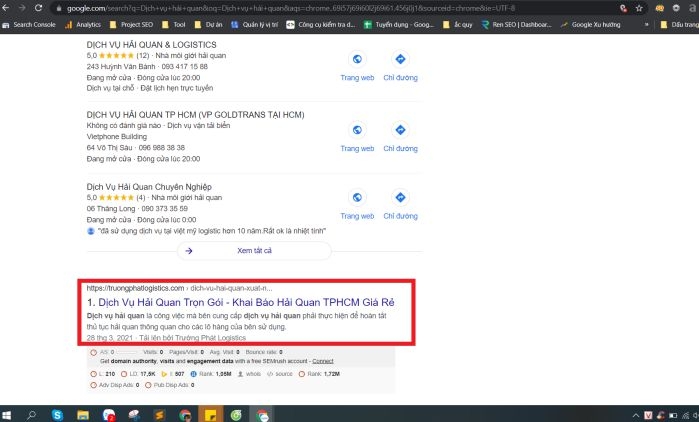
Task: Click the Pub Disp Ads: 0 metric
Action: pos(169,385)
